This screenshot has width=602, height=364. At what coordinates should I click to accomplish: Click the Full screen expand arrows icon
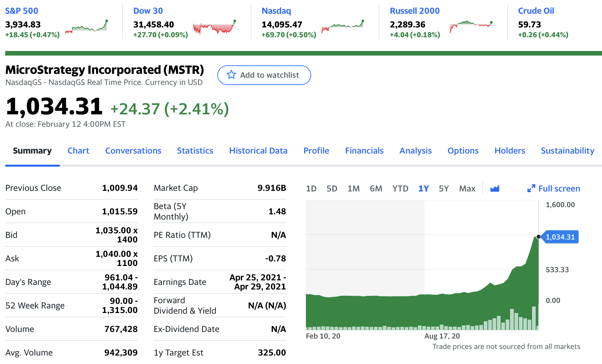531,189
